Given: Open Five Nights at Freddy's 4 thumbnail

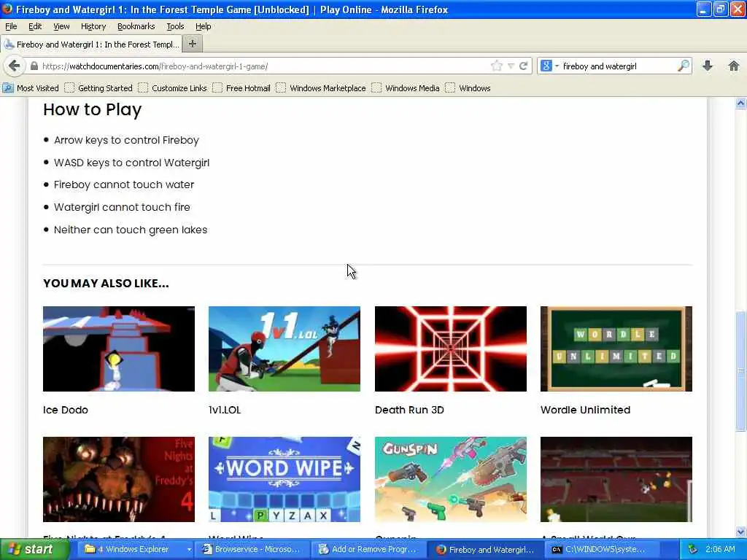Looking at the screenshot, I should point(119,479).
